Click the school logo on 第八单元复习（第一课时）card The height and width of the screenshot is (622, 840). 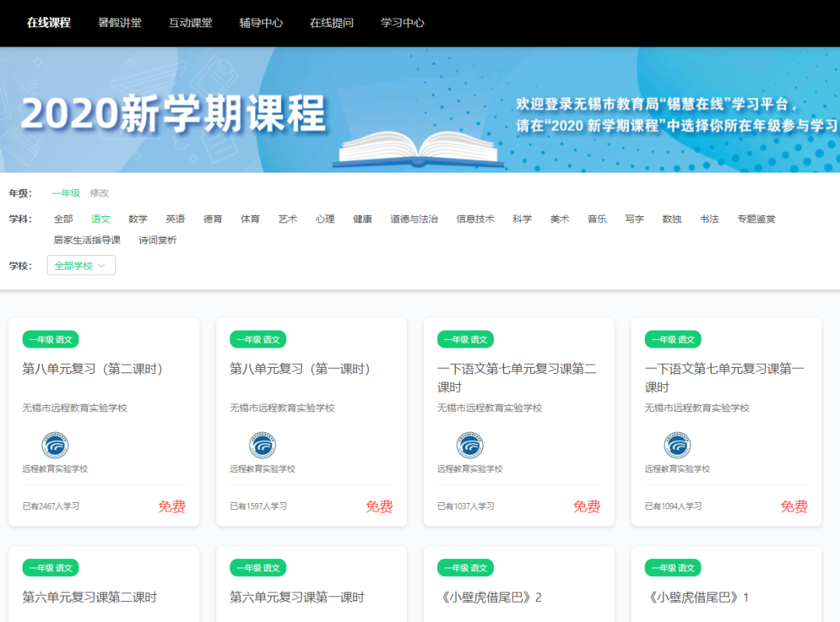(260, 446)
